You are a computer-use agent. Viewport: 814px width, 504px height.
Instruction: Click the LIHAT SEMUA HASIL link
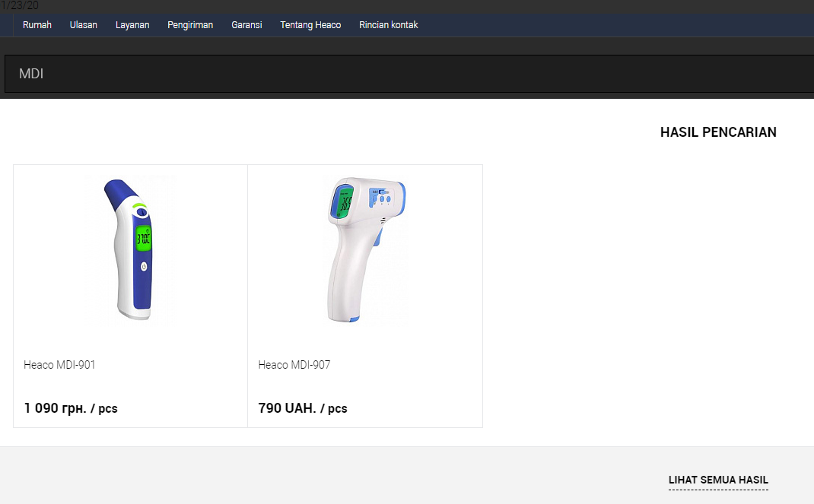pos(718,480)
